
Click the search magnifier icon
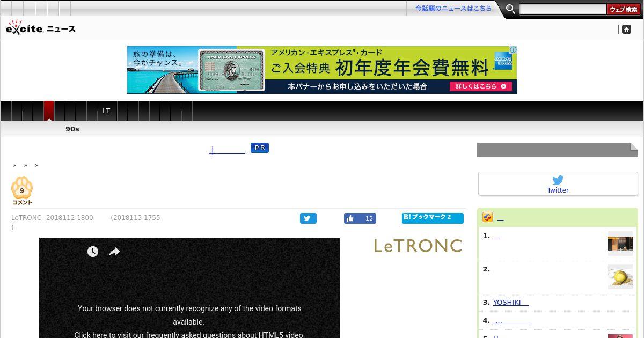click(x=510, y=9)
